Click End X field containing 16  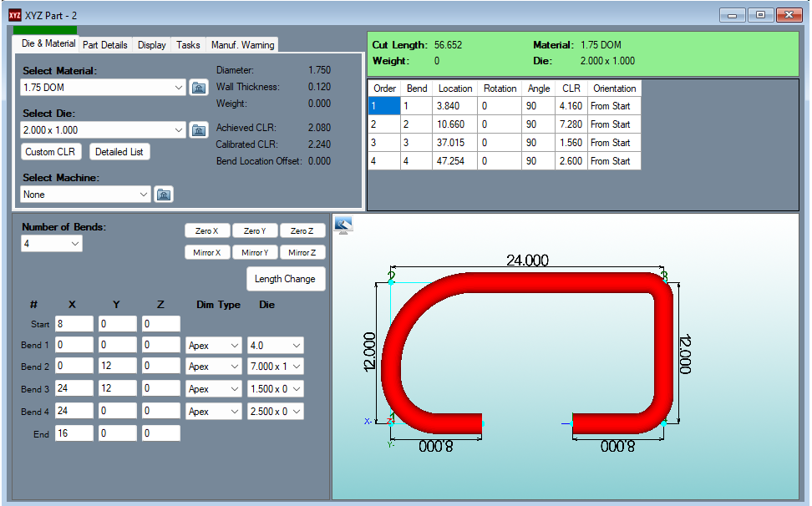click(74, 433)
